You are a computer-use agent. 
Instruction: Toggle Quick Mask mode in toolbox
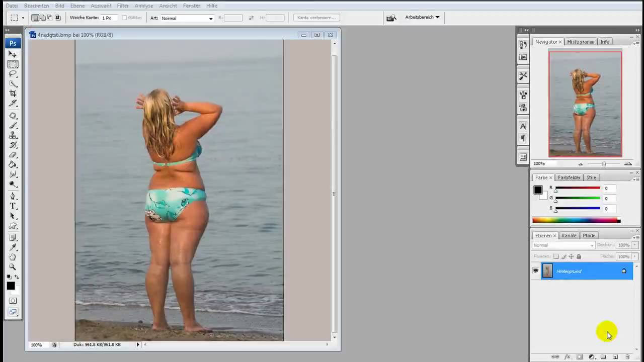(x=13, y=301)
